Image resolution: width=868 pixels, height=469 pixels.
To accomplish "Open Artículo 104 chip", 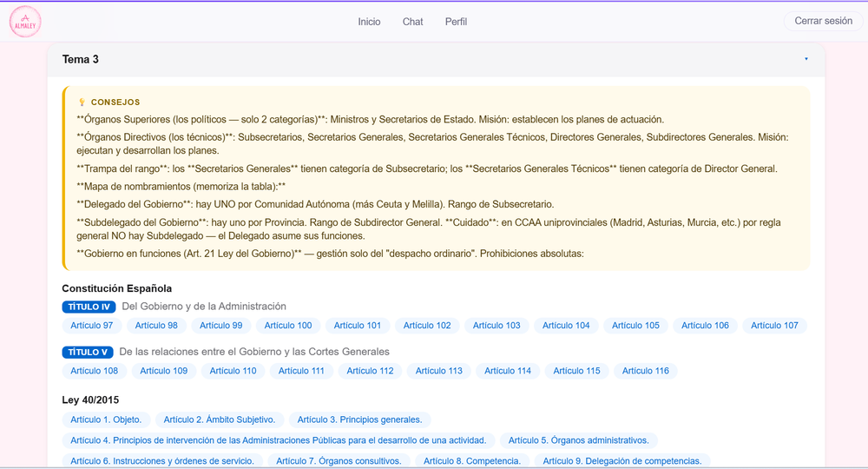I will click(x=566, y=326).
